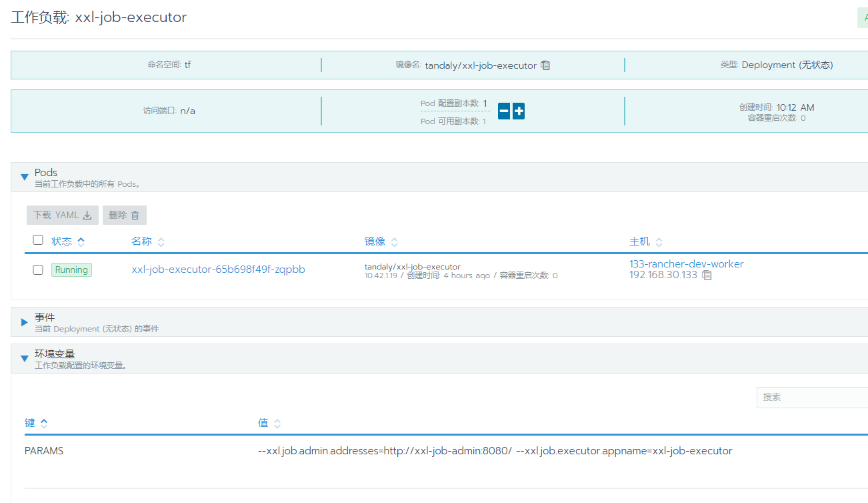Sort pods by 状态 column

point(68,241)
